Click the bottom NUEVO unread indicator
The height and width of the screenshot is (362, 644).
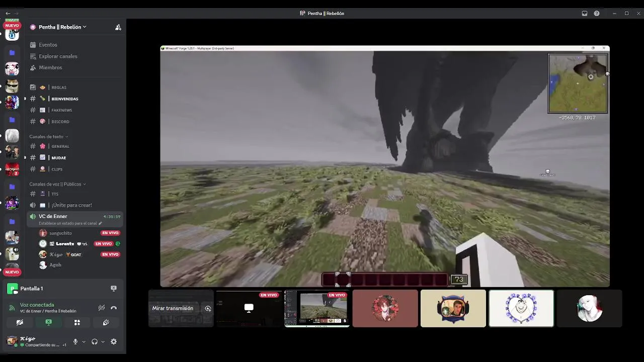click(12, 272)
